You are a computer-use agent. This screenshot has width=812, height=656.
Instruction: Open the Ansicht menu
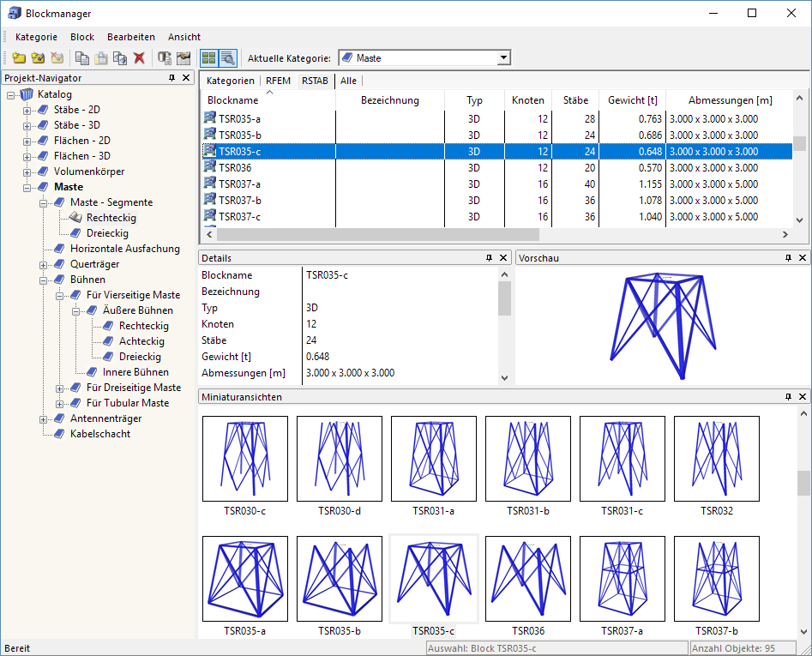(184, 37)
